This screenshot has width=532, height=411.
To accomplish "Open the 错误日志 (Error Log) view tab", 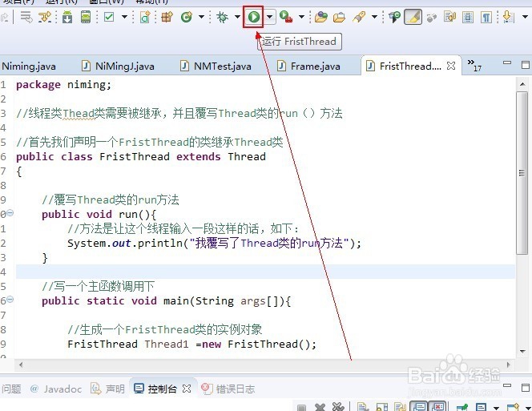I will [x=228, y=389].
